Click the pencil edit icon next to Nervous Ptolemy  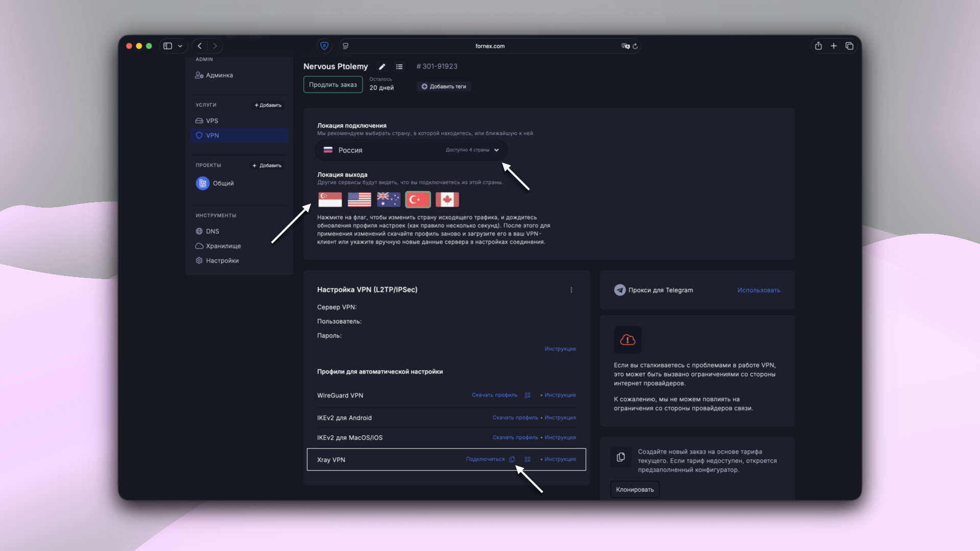[382, 66]
